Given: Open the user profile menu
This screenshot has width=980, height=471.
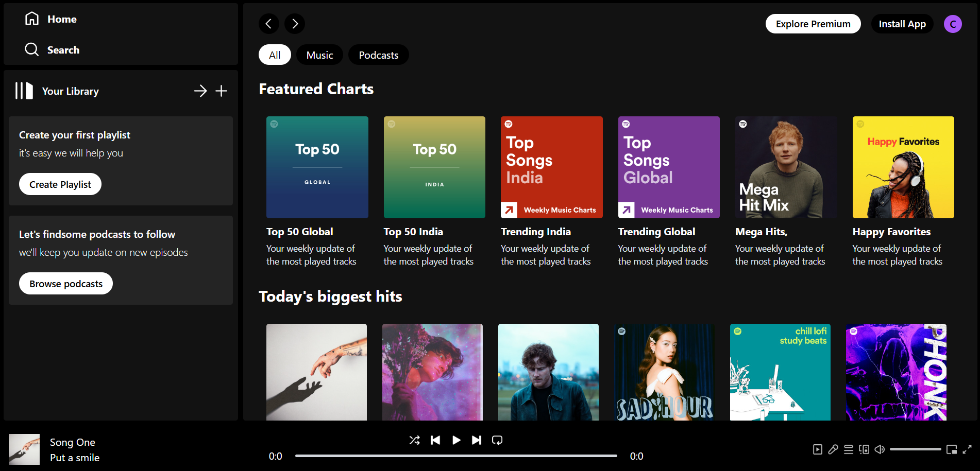Looking at the screenshot, I should [x=953, y=24].
